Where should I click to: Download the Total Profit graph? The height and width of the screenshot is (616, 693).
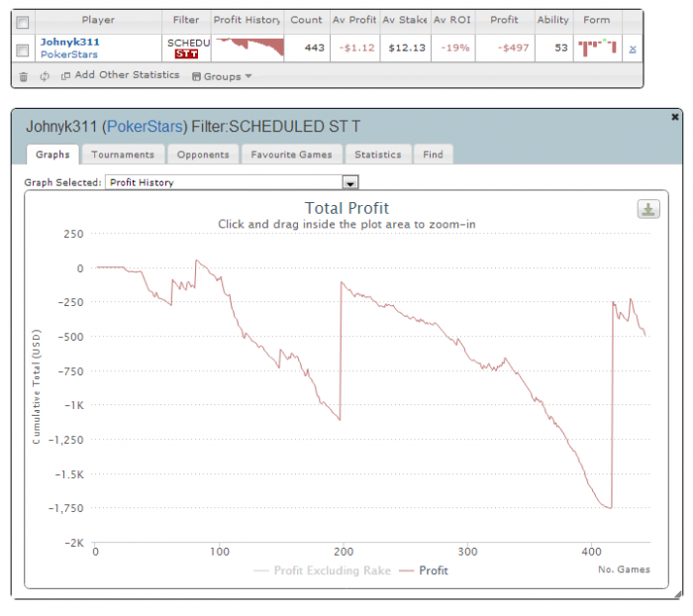tap(648, 209)
